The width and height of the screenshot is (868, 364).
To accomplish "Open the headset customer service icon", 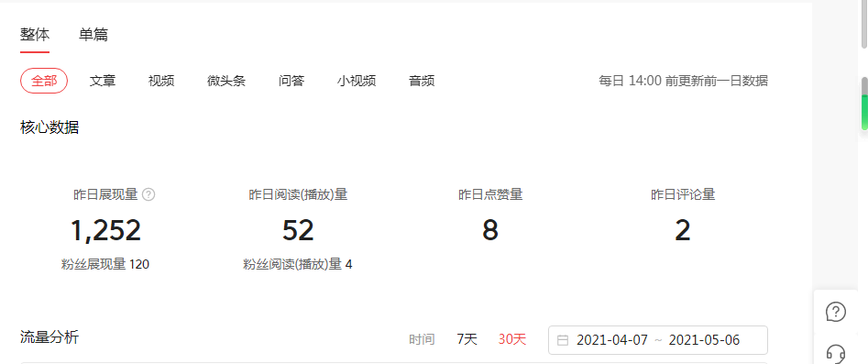I will coord(835,353).
